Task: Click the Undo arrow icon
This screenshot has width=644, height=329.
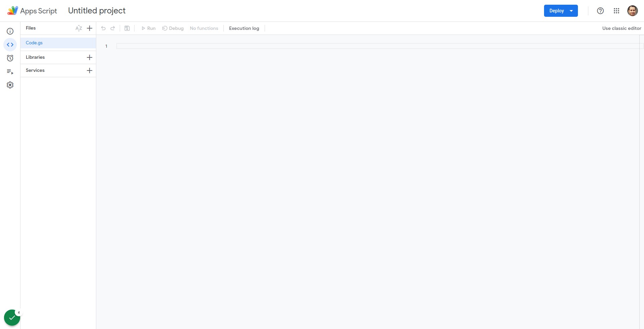Action: coord(103,28)
